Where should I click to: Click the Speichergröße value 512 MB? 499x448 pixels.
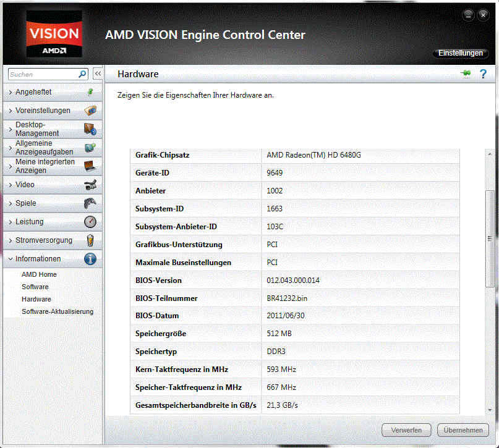pyautogui.click(x=279, y=334)
